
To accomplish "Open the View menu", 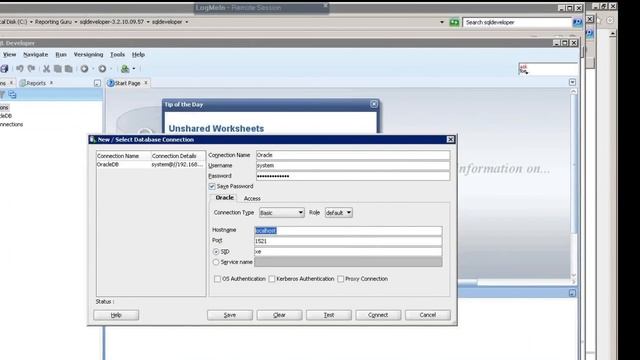I will [9, 54].
